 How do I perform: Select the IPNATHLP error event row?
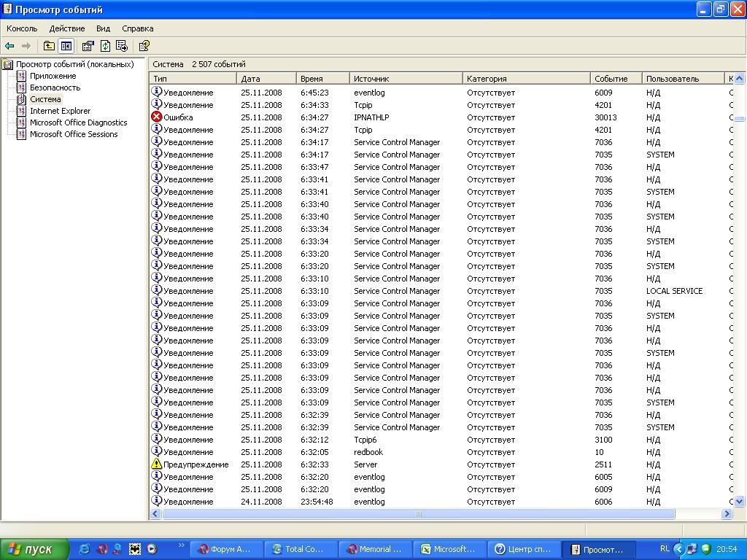click(371, 117)
